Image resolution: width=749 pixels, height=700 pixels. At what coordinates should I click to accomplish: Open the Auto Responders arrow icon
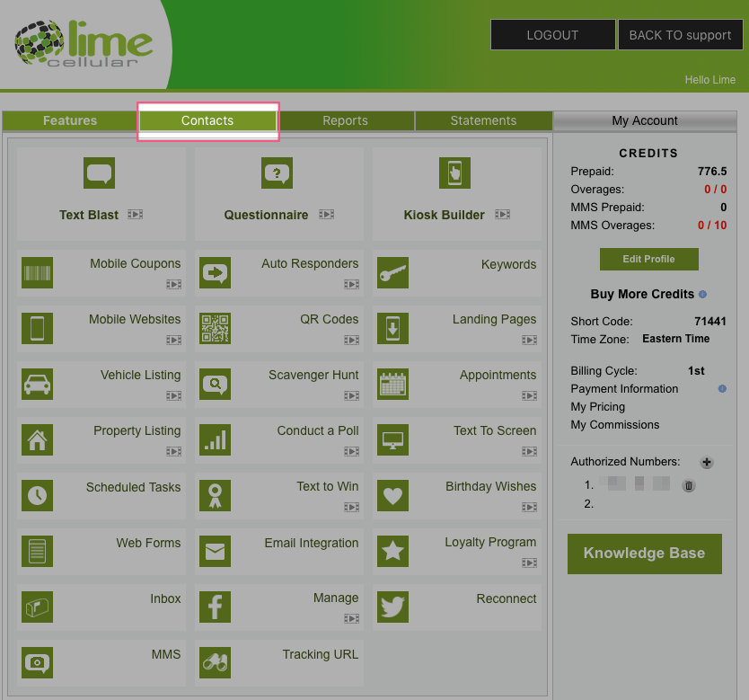[x=215, y=273]
